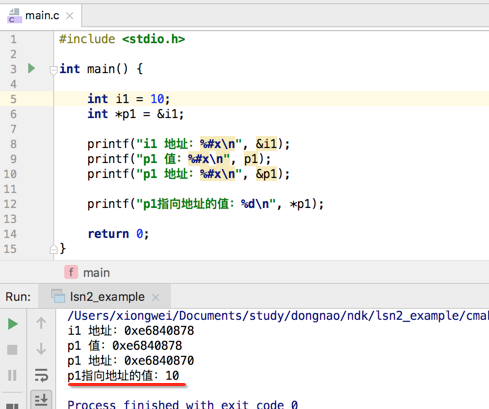Click the executable path link in the console
Image resolution: width=489 pixels, height=409 pixels.
coord(278,315)
